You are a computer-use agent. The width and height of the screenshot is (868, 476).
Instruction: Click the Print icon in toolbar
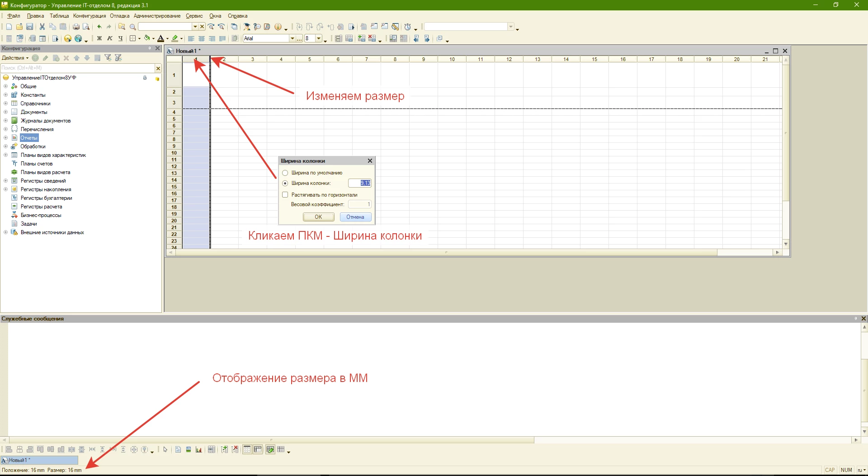[x=76, y=27]
